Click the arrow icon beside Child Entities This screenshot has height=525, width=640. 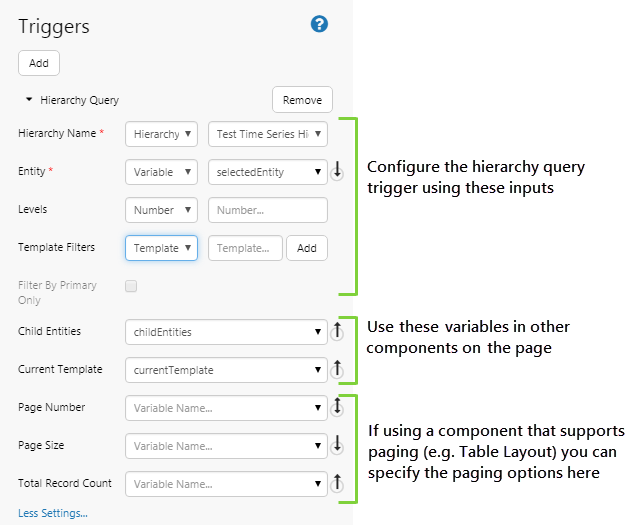338,331
